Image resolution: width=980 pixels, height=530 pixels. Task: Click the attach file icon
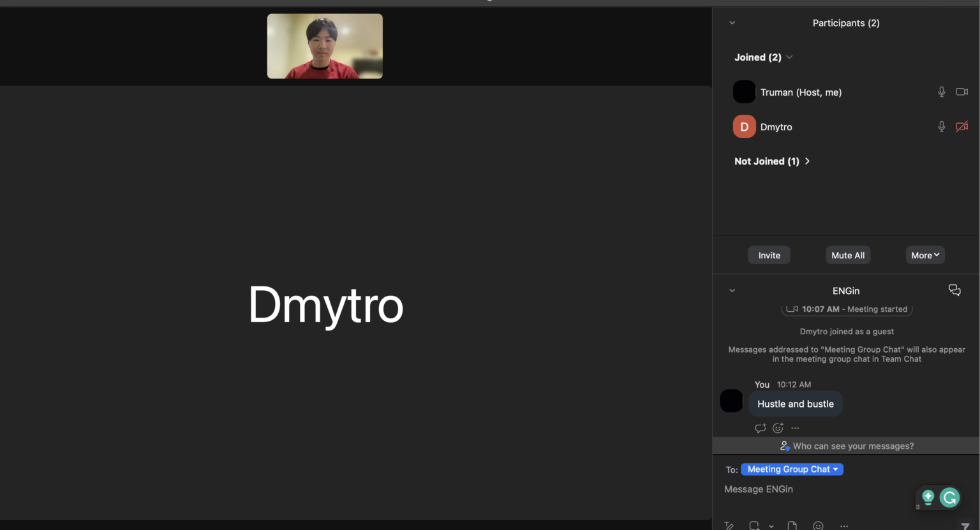coord(792,526)
